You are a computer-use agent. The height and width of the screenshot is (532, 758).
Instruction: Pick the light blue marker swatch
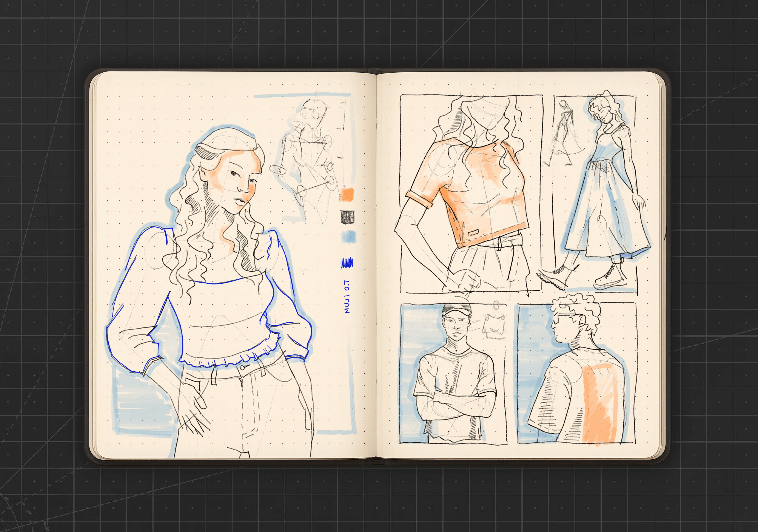(x=349, y=237)
